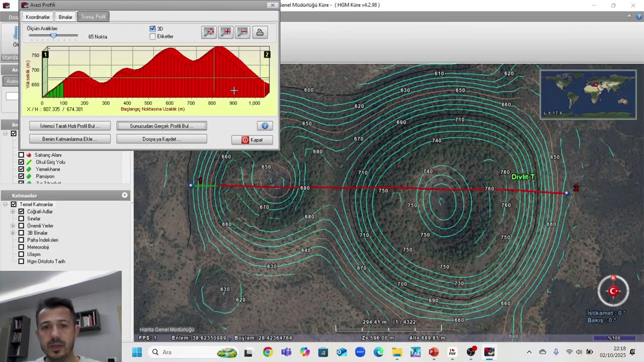Click the Ölçüm Aralıkları slider handle
644x362 pixels.
point(53,36)
